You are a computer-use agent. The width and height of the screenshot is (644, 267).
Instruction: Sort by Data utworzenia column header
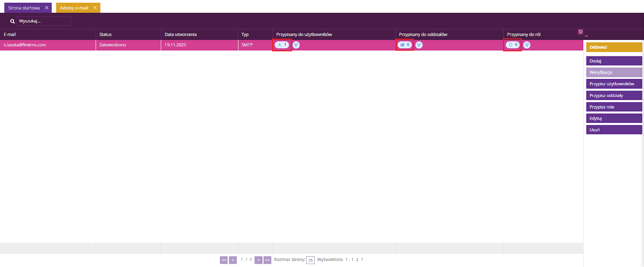click(200, 34)
